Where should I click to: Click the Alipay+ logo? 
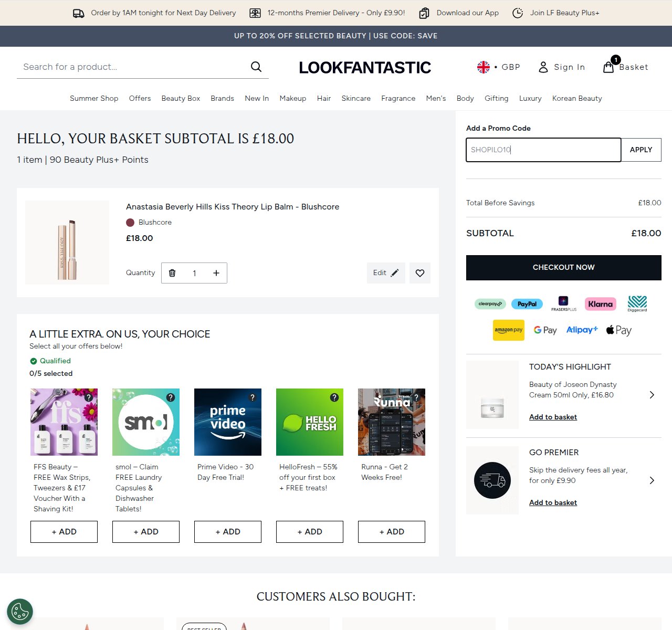click(x=582, y=330)
